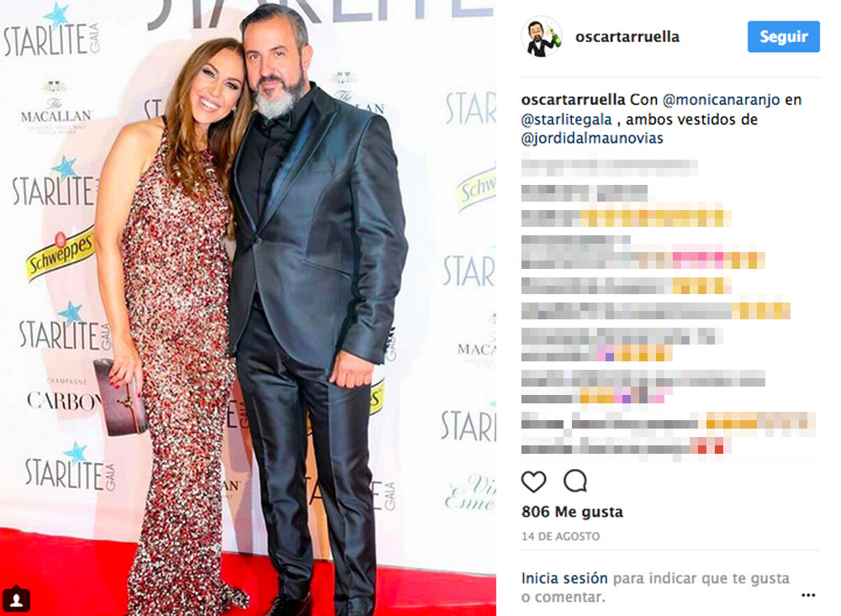Open oscartarruella username in the caption
Image resolution: width=841 pixels, height=616 pixels.
(x=573, y=100)
